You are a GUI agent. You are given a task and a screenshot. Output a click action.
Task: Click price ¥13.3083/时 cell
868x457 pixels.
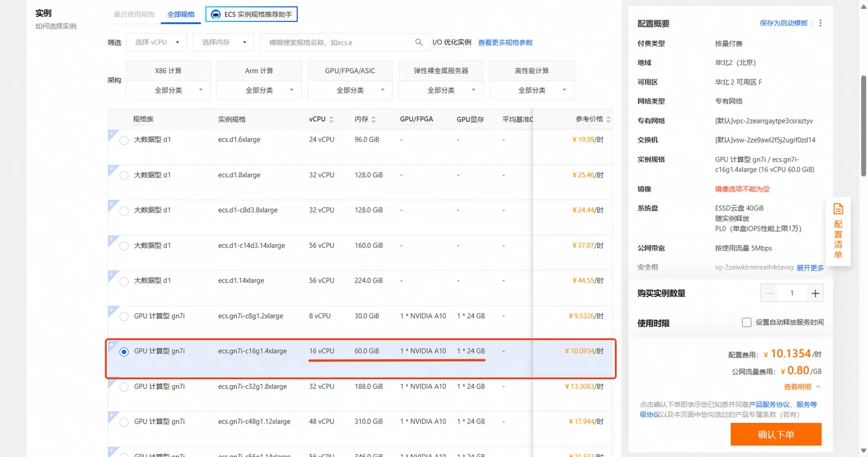[584, 386]
